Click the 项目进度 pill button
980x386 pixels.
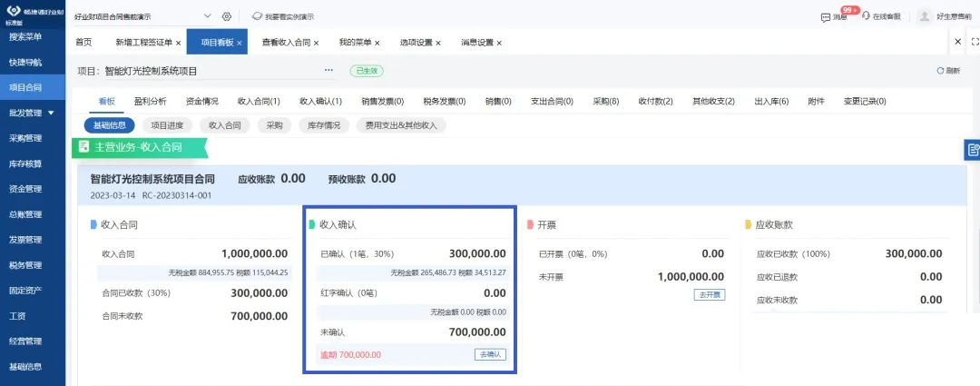167,125
